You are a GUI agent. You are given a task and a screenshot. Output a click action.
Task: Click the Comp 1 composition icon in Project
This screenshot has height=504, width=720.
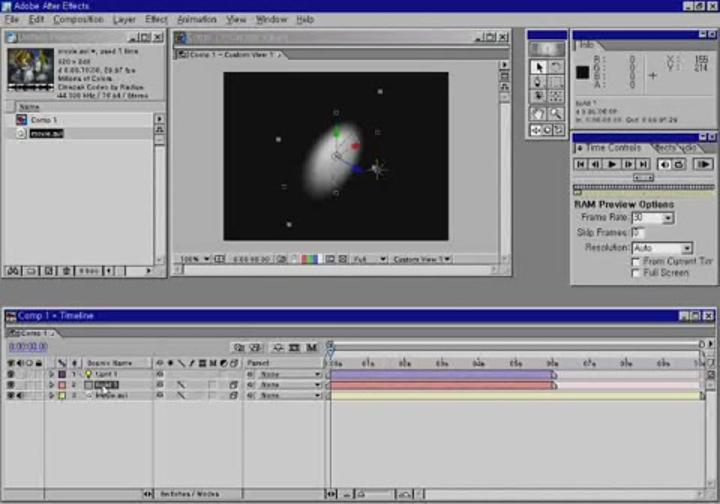21,120
